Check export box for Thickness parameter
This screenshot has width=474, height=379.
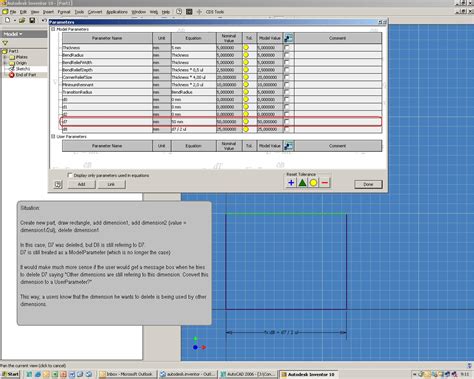287,48
